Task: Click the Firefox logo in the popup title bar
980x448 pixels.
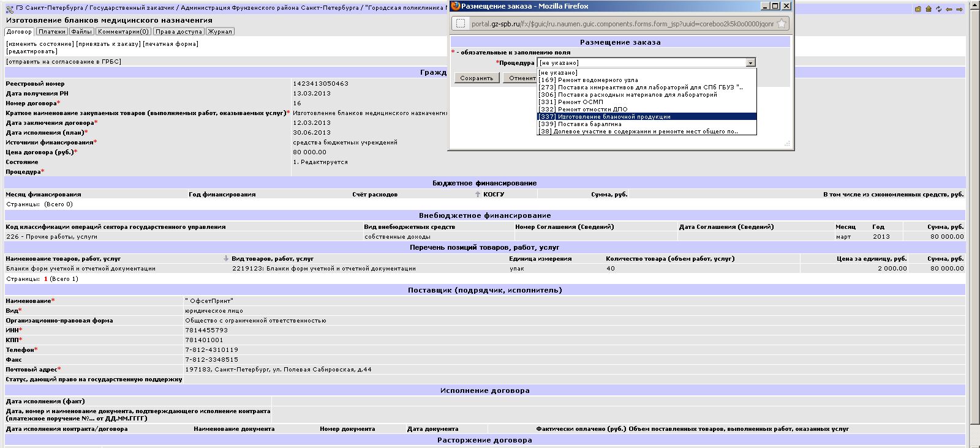Action: coord(454,6)
